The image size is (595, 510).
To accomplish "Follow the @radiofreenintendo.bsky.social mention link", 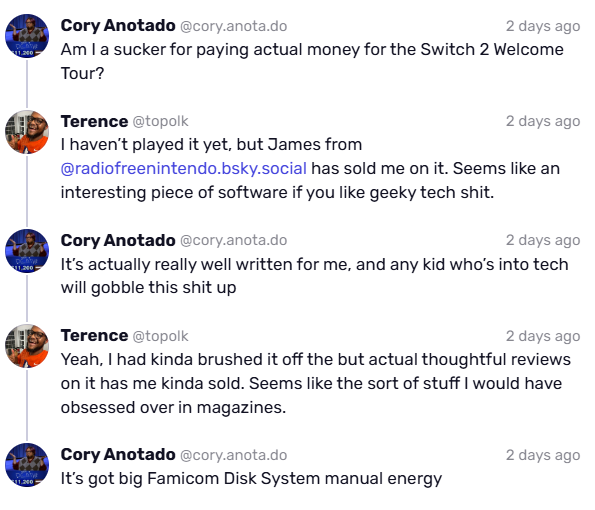I will [x=184, y=168].
